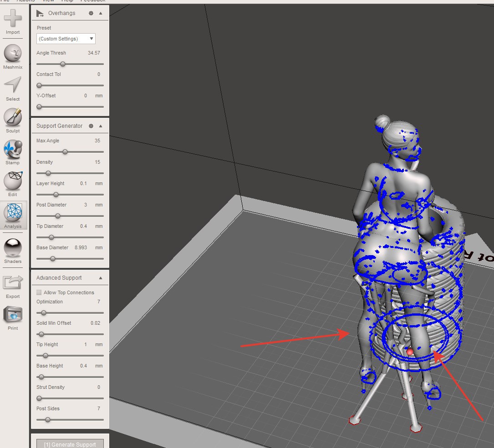The image size is (494, 448).
Task: Click the Base Height value 0.4
Action: tap(83, 366)
